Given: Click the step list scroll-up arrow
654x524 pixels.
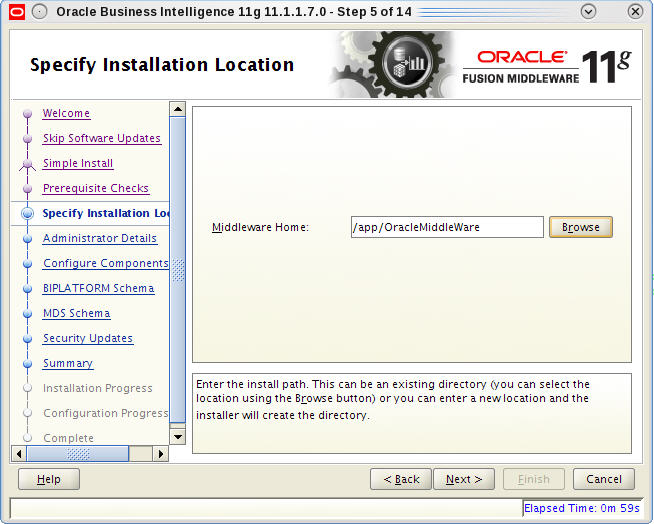Looking at the screenshot, I should click(178, 109).
